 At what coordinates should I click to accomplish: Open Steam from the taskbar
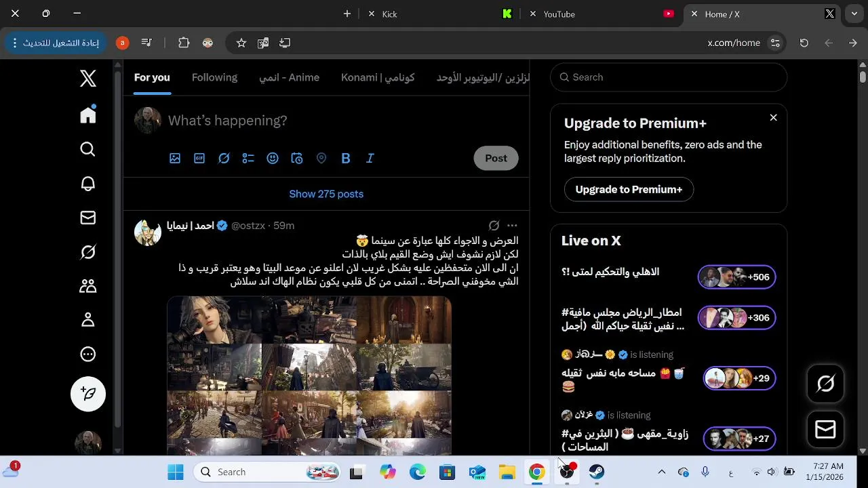596,472
